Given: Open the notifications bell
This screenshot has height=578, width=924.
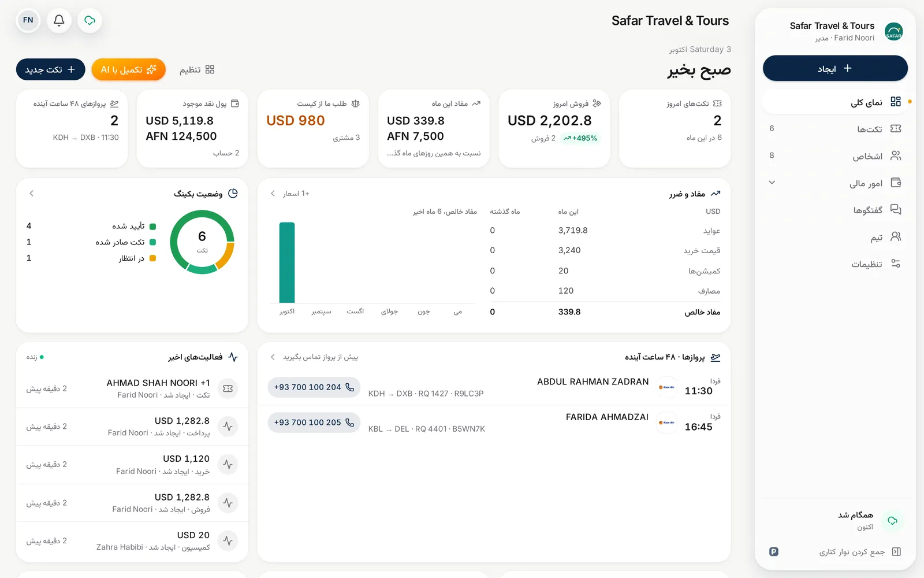Looking at the screenshot, I should click(59, 21).
